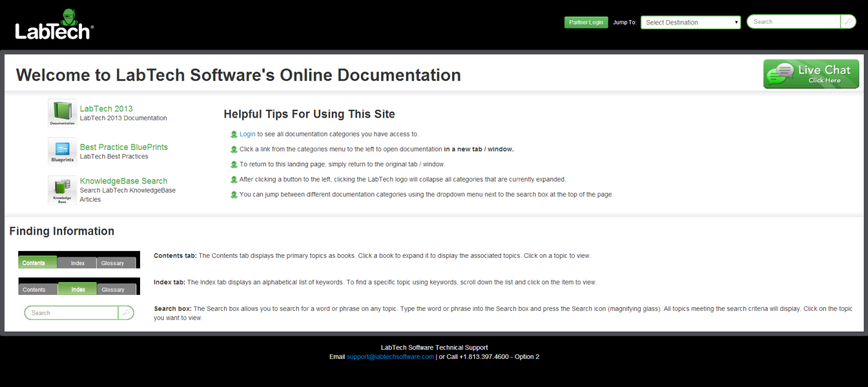Start a Live Chat session

pos(811,74)
